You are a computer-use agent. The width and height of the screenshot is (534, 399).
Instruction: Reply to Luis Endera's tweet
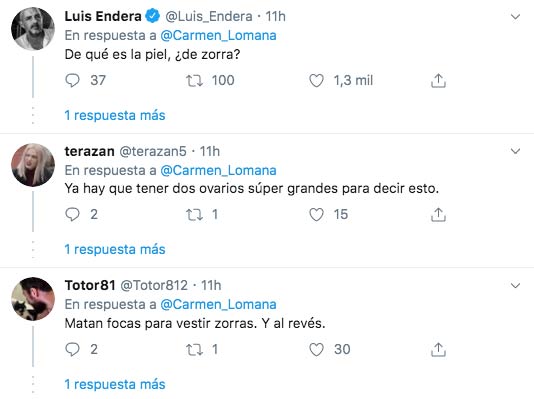tap(72, 81)
